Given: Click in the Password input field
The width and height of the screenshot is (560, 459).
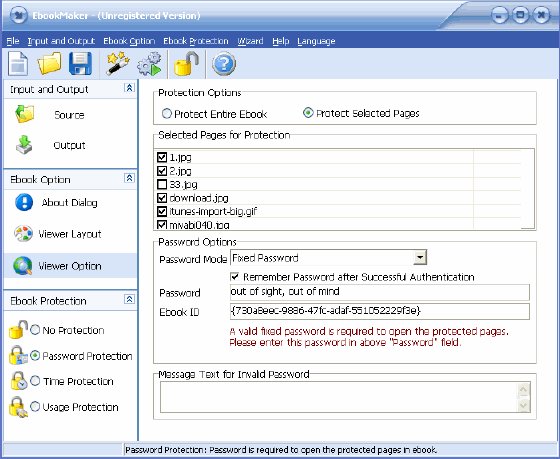Looking at the screenshot, I should pos(380,292).
